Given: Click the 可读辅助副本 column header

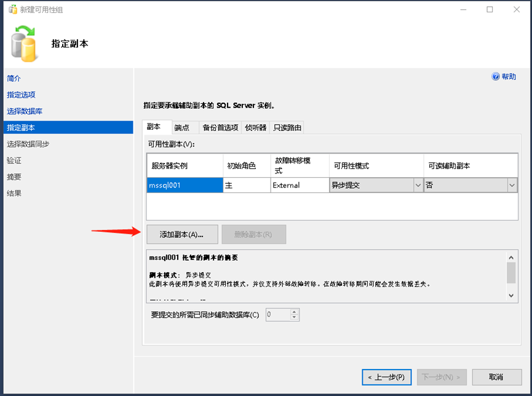Looking at the screenshot, I should tap(470, 165).
